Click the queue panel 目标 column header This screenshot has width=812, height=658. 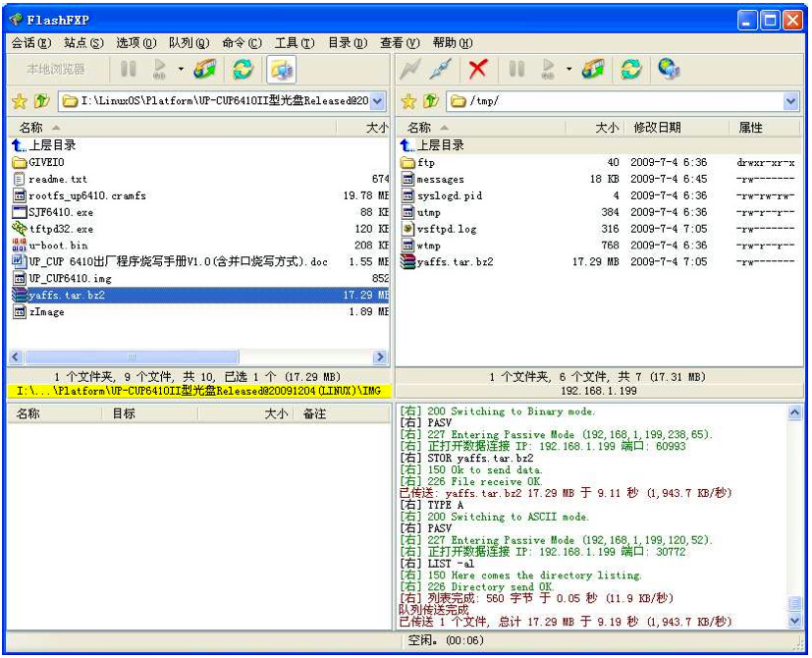(x=151, y=413)
